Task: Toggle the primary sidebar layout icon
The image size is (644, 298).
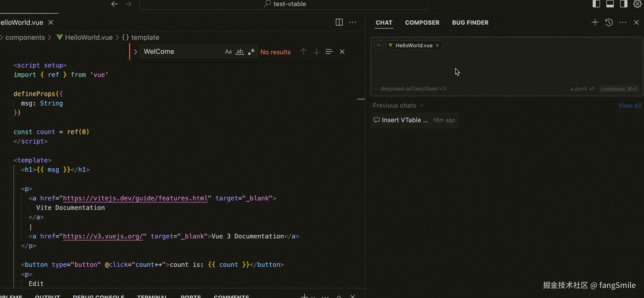Action: pos(596,4)
